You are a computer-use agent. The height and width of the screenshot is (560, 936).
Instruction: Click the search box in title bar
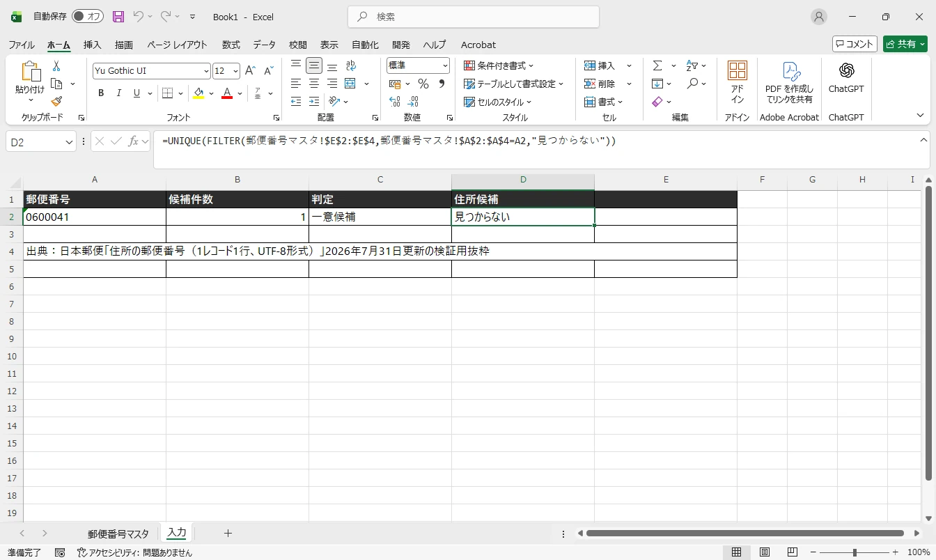[474, 17]
